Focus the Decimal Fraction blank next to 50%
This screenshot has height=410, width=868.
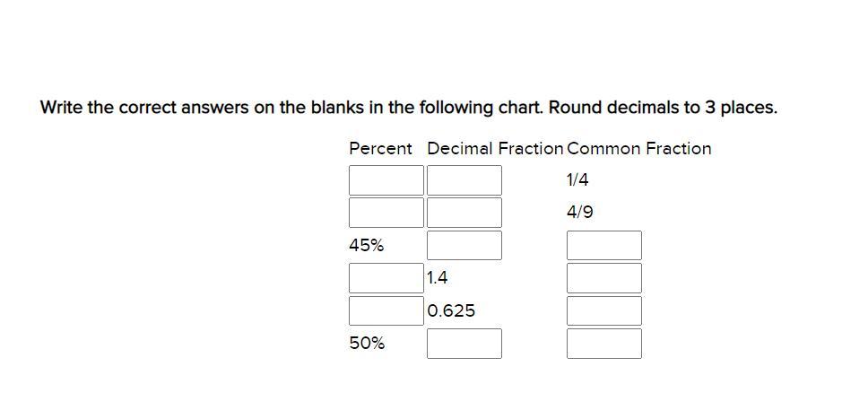[x=464, y=344]
